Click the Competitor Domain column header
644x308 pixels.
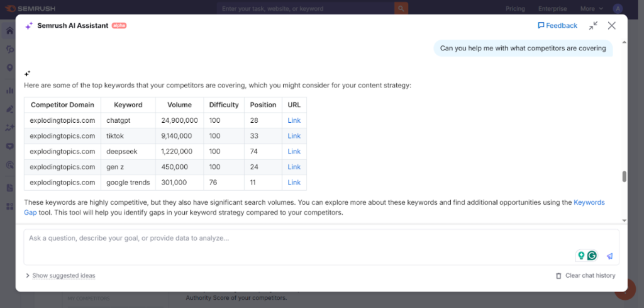coord(62,105)
